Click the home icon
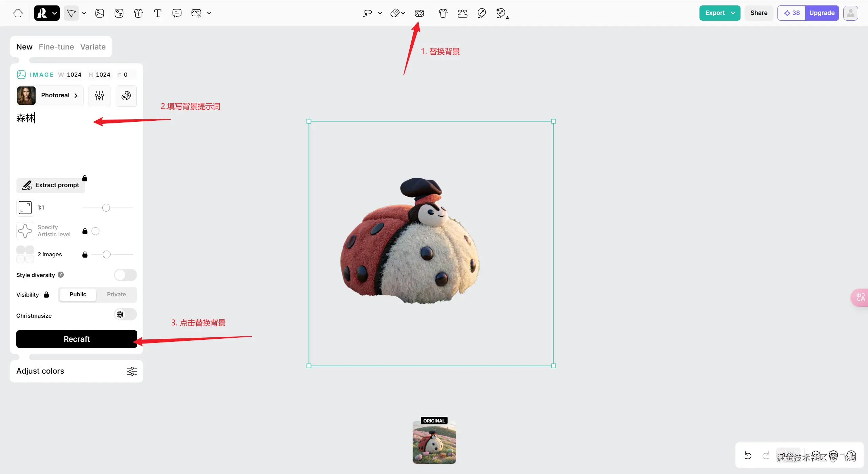This screenshot has height=474, width=868. click(18, 13)
